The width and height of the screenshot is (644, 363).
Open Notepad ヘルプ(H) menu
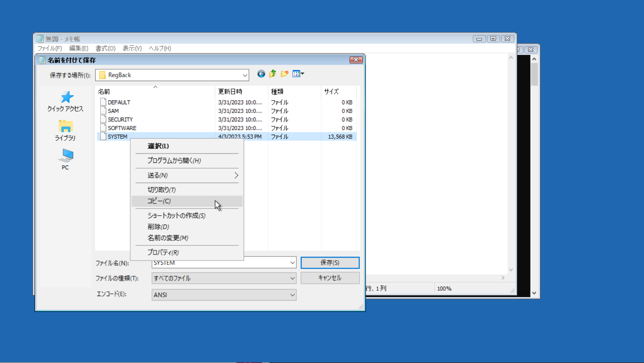coord(160,48)
